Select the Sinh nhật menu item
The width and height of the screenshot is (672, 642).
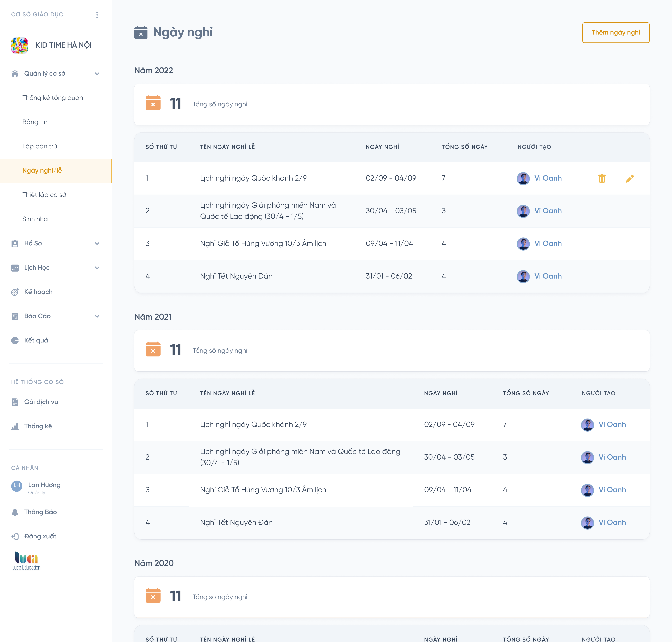pyautogui.click(x=36, y=219)
